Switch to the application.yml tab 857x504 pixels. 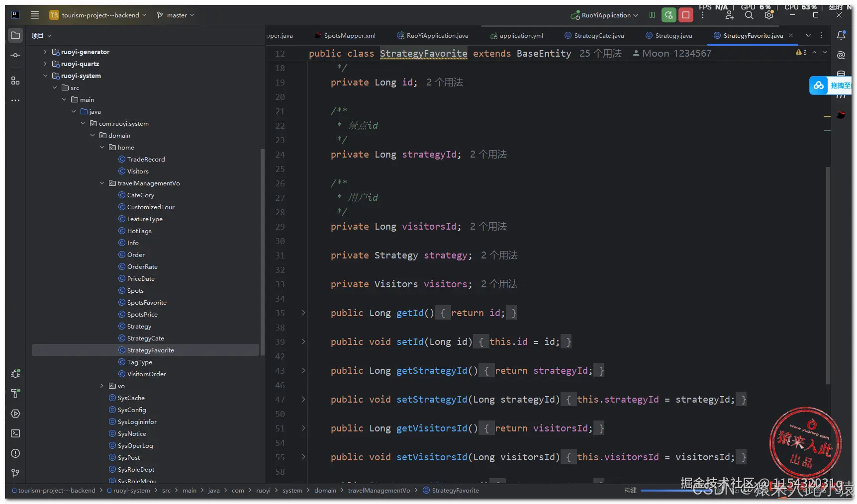click(x=516, y=35)
